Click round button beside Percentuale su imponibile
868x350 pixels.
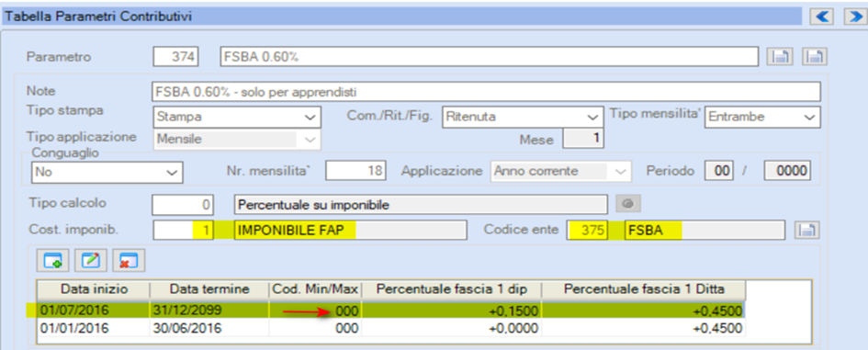pos(628,204)
